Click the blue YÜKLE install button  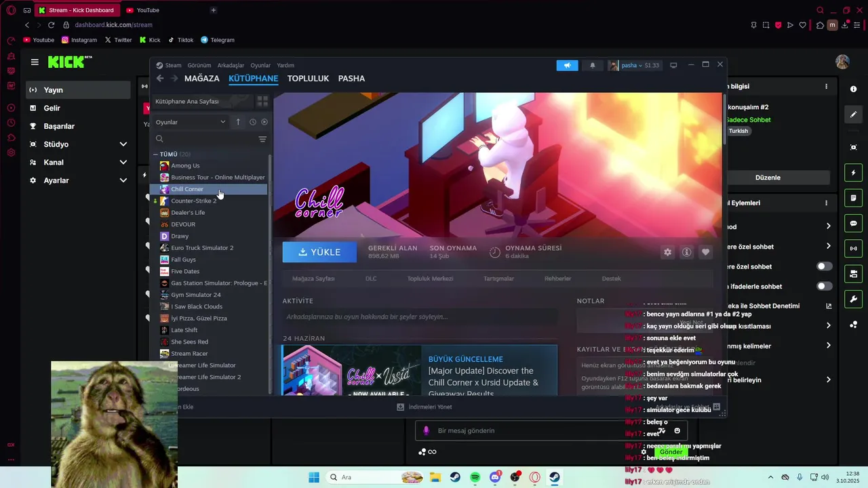point(319,252)
